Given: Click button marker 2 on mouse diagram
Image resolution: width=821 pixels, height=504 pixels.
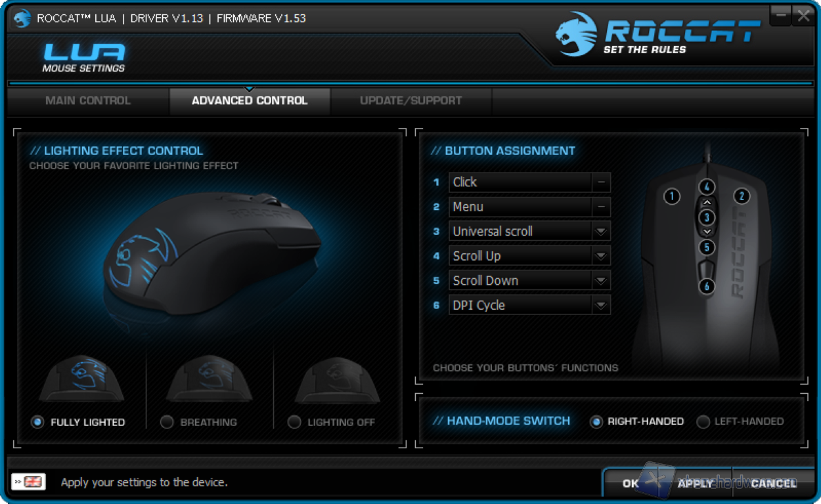Looking at the screenshot, I should [x=742, y=196].
